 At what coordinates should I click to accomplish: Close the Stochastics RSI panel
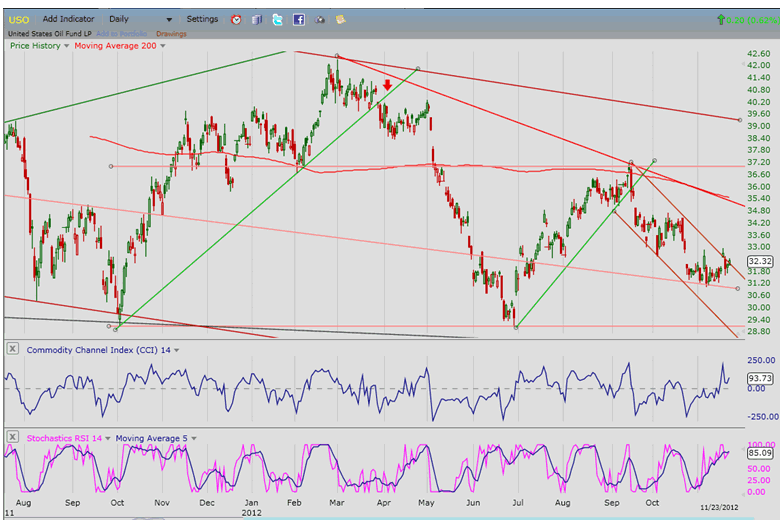click(12, 437)
